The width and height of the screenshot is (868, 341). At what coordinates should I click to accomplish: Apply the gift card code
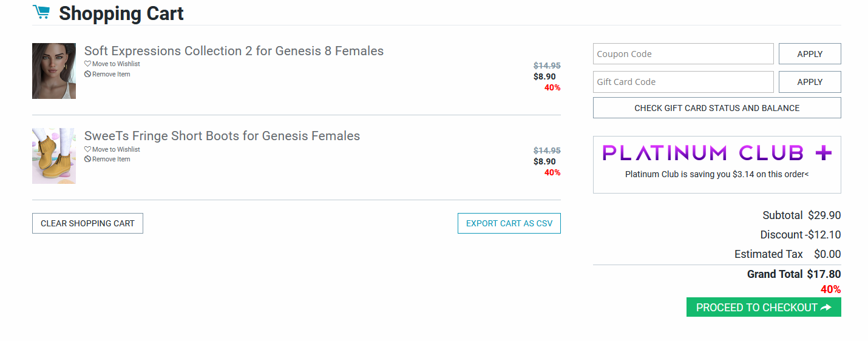(810, 82)
